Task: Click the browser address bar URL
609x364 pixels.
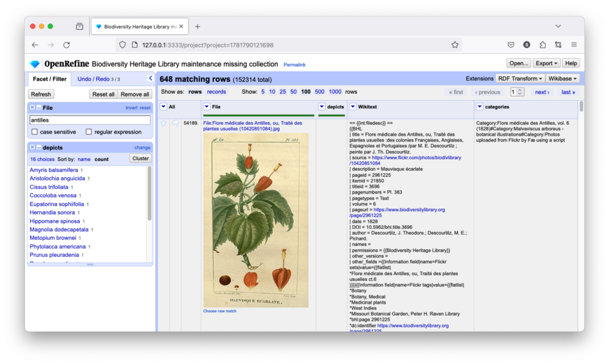Action: (208, 45)
